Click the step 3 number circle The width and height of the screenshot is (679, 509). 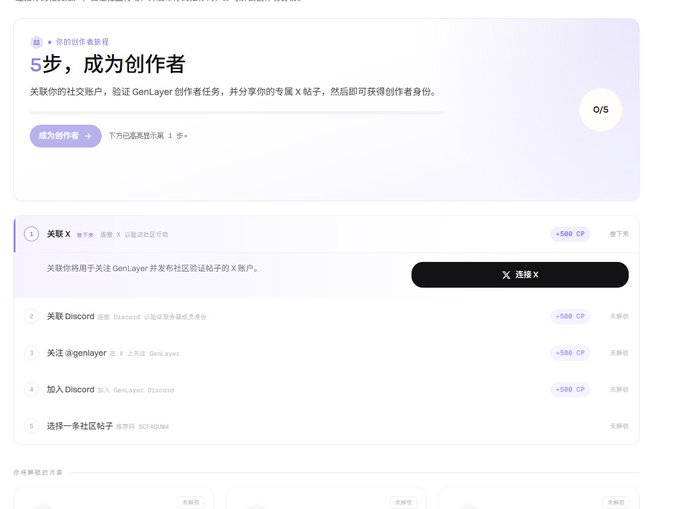click(31, 353)
